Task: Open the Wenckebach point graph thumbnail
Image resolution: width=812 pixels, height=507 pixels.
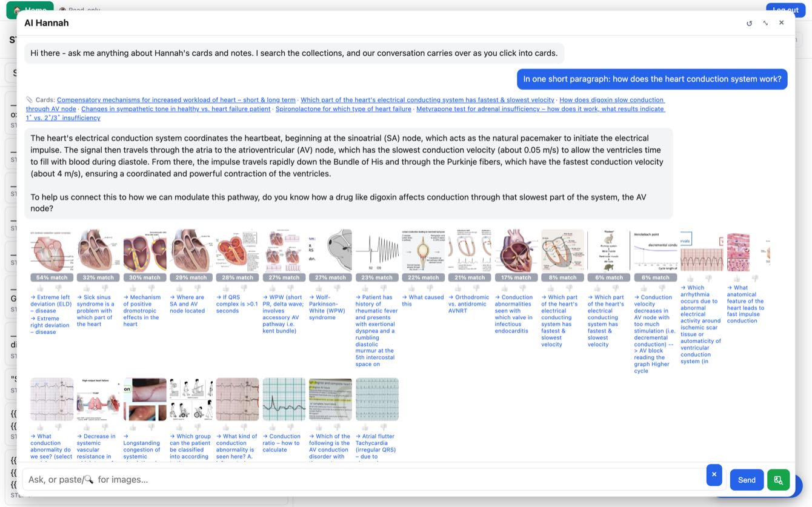Action: pyautogui.click(x=656, y=250)
